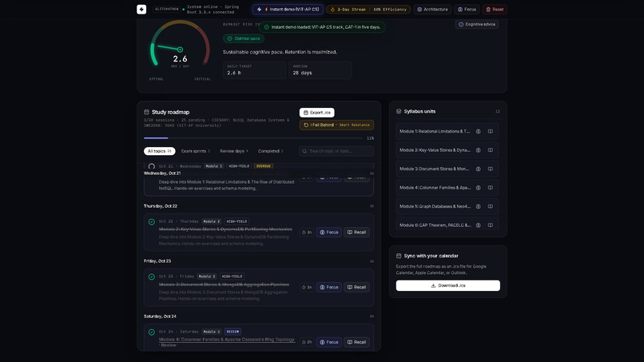The width and height of the screenshot is (644, 362).
Task: Click I Fell Behind Smart Rebalance
Action: click(336, 125)
